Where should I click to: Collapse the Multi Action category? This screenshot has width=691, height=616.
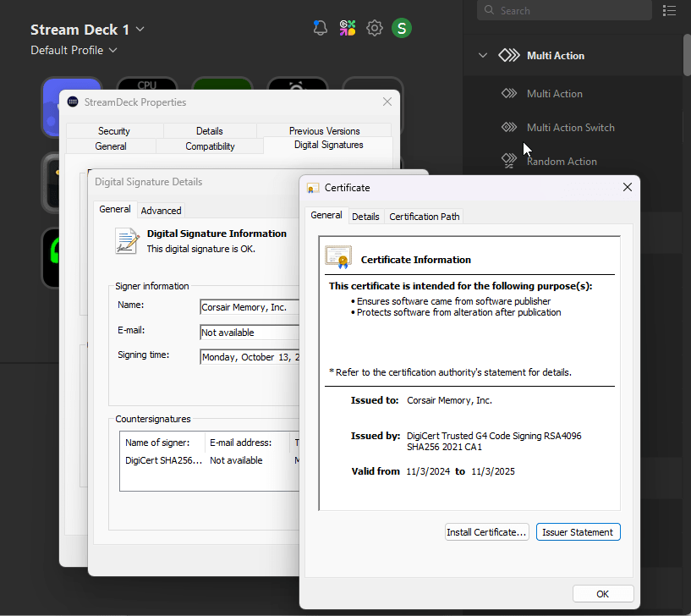click(x=483, y=56)
